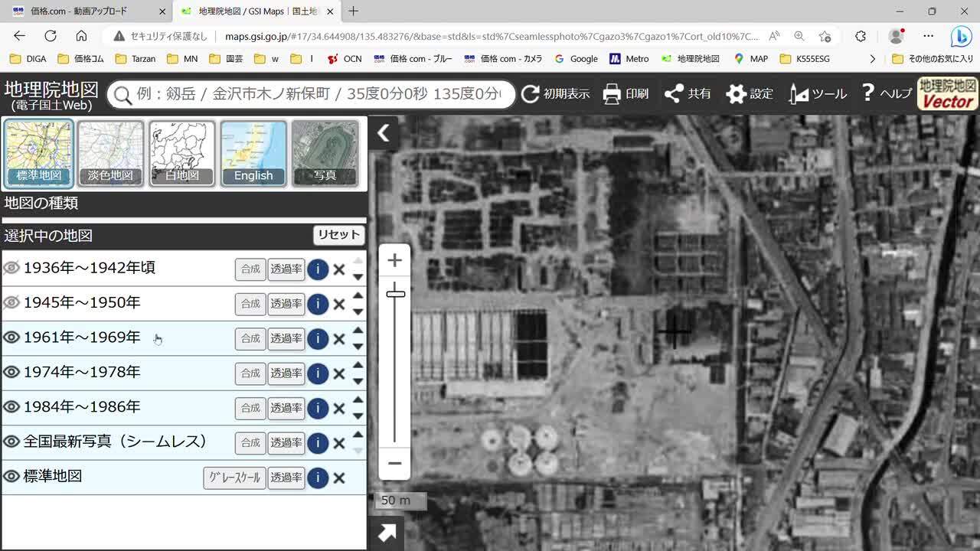The height and width of the screenshot is (551, 980).
Task: Show hidden 1945年～1950年 layer eye
Action: [x=11, y=302]
